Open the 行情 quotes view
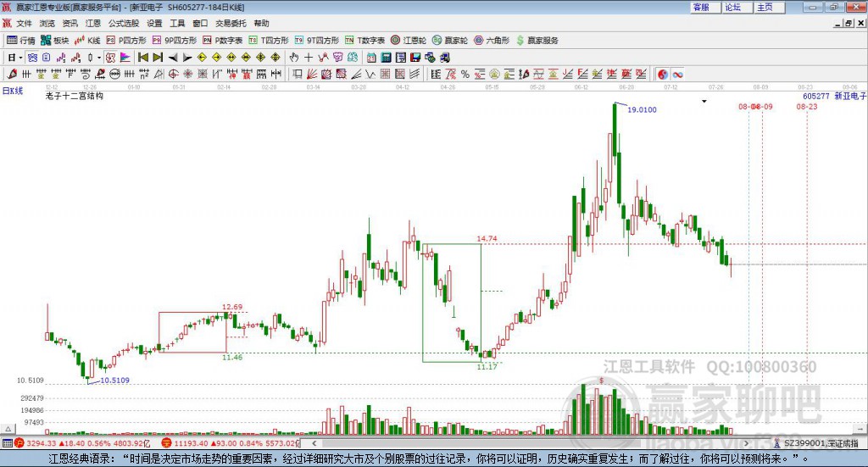The width and height of the screenshot is (868, 467). pos(20,41)
